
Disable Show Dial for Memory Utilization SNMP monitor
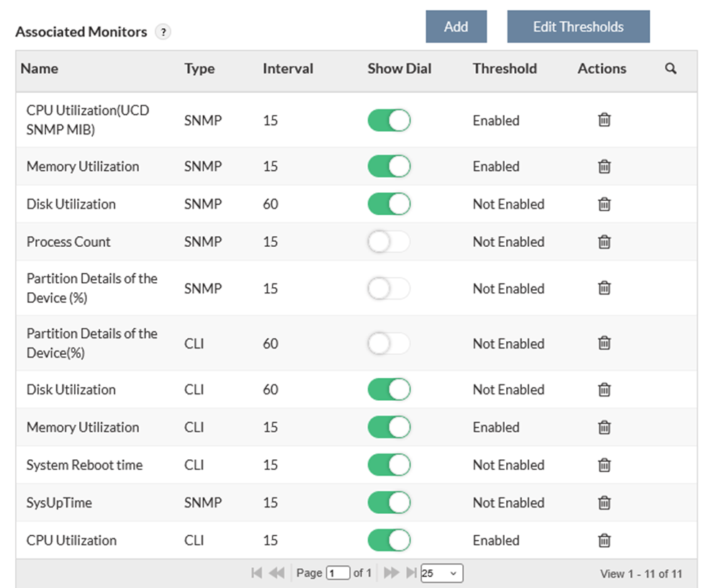389,166
